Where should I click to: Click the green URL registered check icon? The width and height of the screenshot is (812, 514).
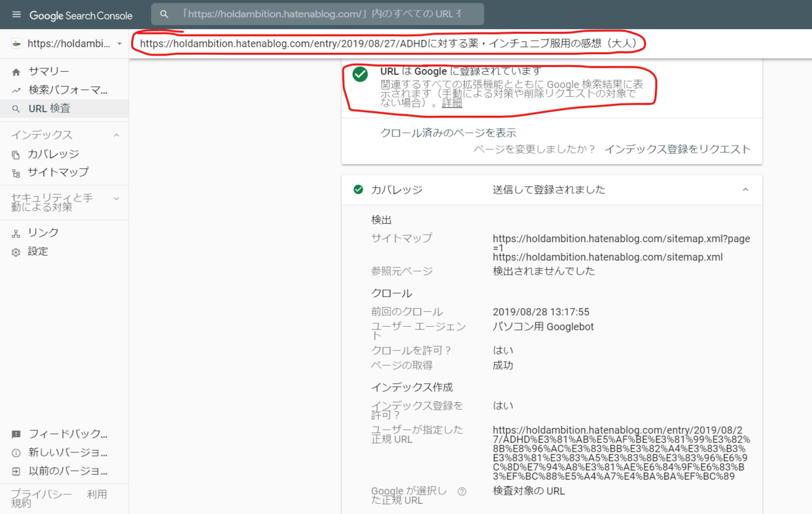[x=360, y=74]
